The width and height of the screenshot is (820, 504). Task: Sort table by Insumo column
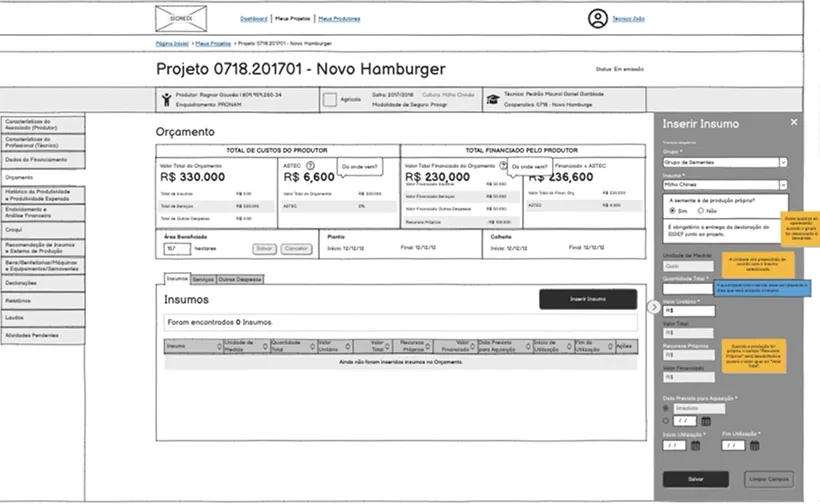coord(219,346)
